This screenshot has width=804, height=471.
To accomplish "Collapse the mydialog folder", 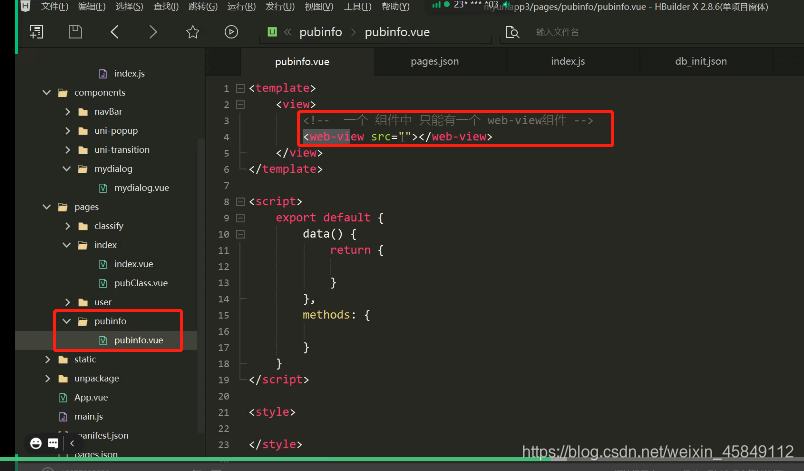I will pyautogui.click(x=67, y=169).
